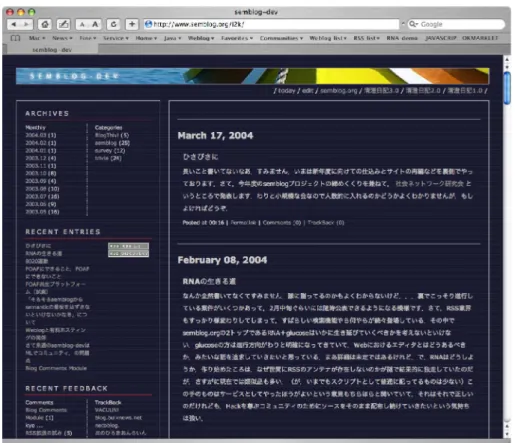Viewport: 515px width, 443px height.
Task: Open the BlogThis! (5) category
Action: click(112, 135)
